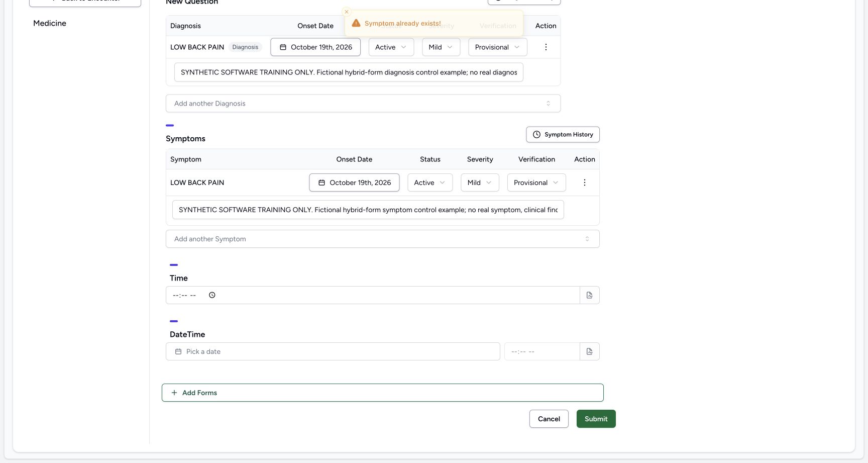Viewport: 868px width, 463px height.
Task: Cancel the form
Action: click(549, 419)
